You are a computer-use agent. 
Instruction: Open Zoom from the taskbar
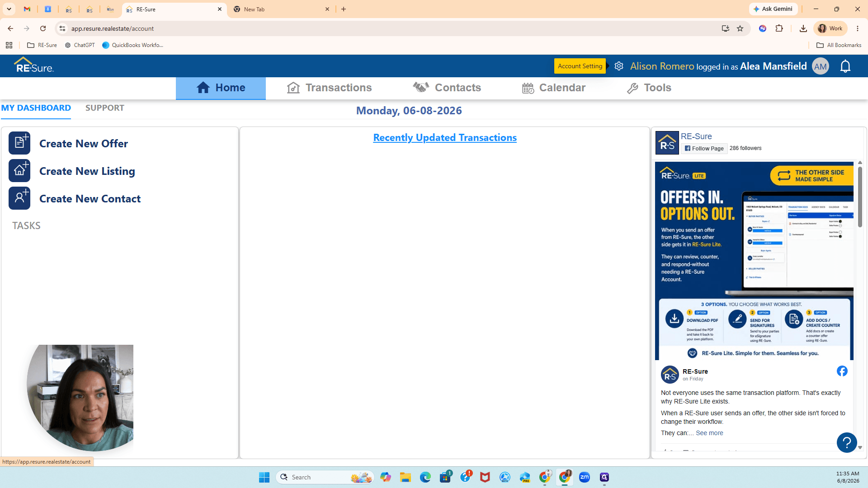(x=585, y=477)
